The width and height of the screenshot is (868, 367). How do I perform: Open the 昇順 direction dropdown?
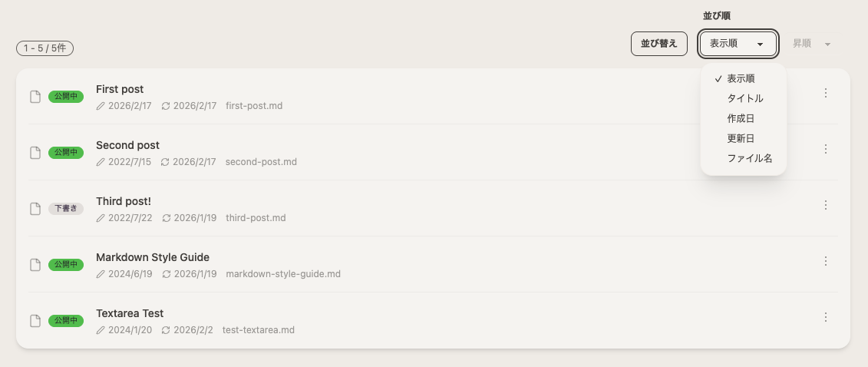812,44
